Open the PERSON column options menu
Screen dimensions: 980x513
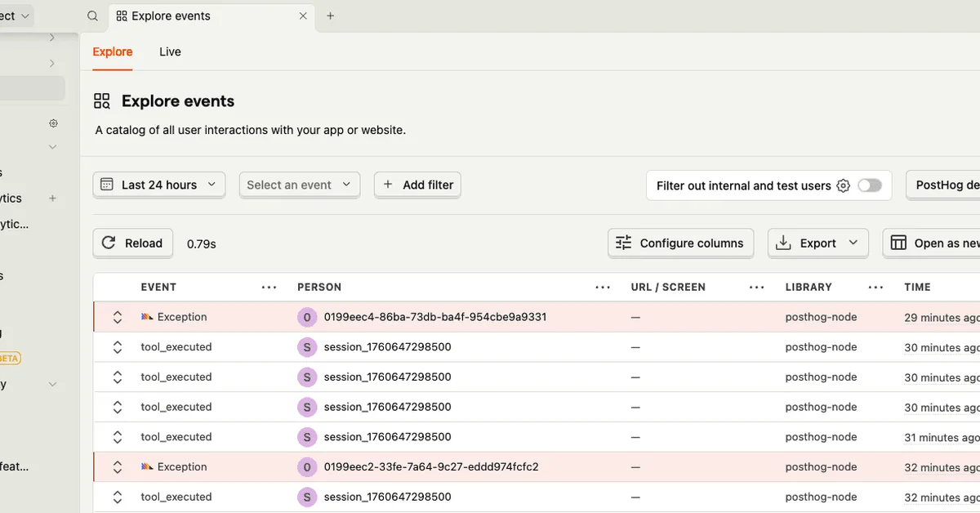tap(603, 287)
